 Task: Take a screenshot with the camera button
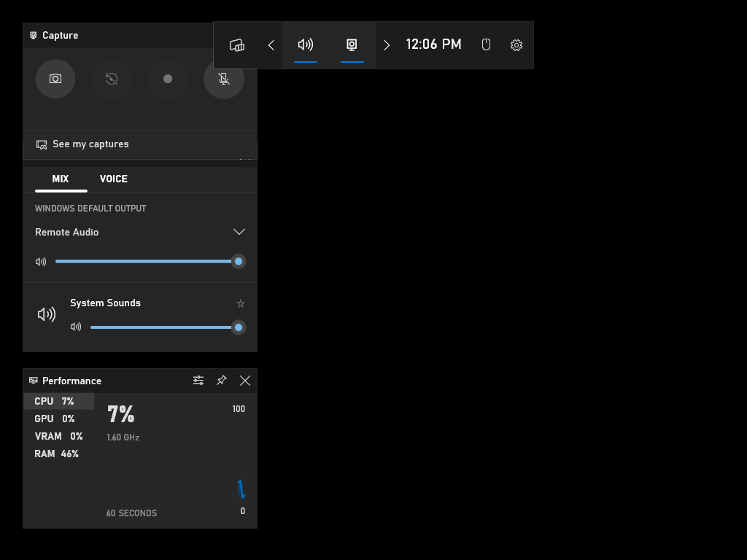[x=55, y=79]
